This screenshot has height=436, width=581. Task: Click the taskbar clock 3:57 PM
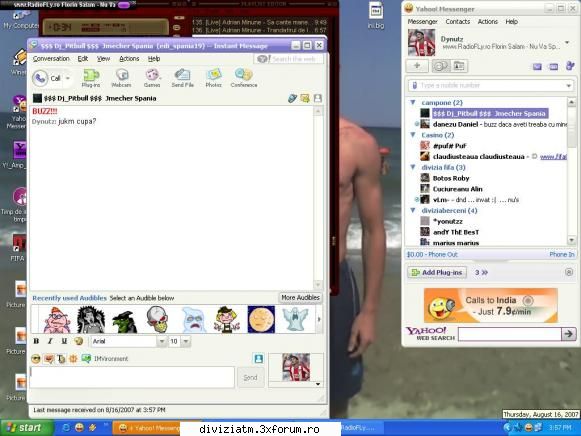[x=560, y=428]
